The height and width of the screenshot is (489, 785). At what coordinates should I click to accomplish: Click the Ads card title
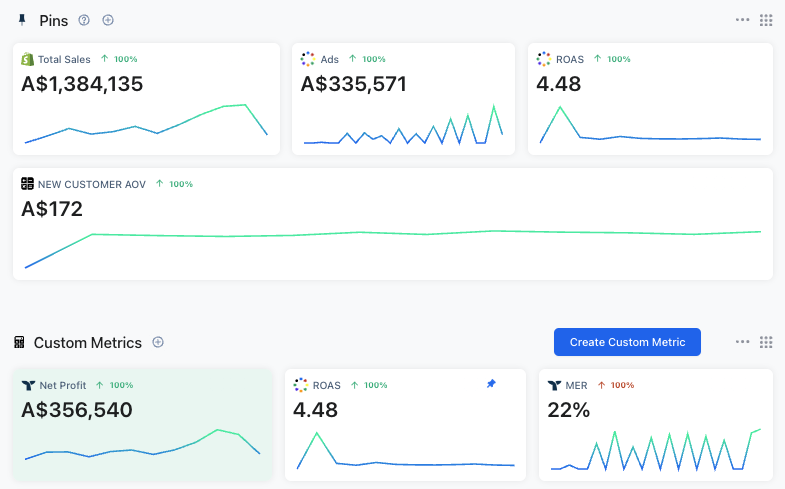329,60
